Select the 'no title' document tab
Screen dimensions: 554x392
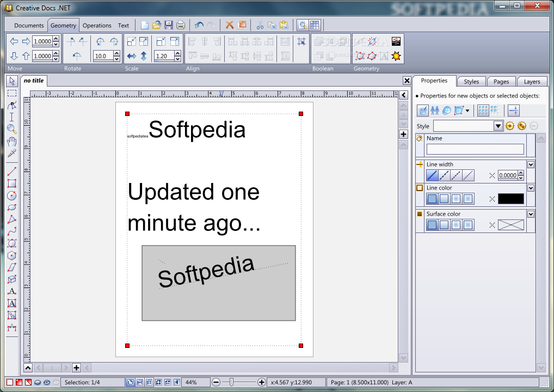34,81
